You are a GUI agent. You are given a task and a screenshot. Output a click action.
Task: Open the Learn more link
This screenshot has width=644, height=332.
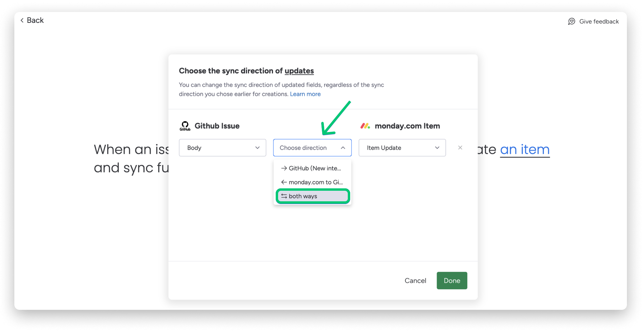coord(305,94)
